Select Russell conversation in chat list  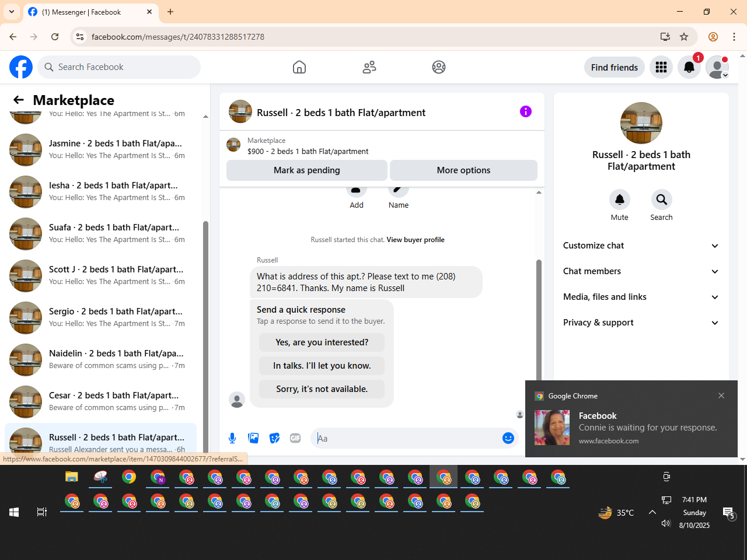pos(100,439)
